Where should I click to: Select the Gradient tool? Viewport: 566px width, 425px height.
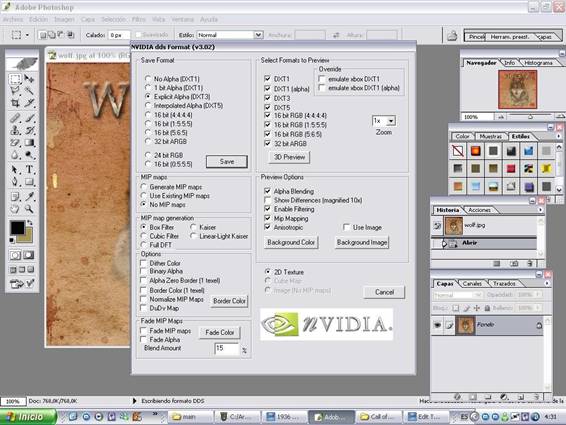coord(29,143)
